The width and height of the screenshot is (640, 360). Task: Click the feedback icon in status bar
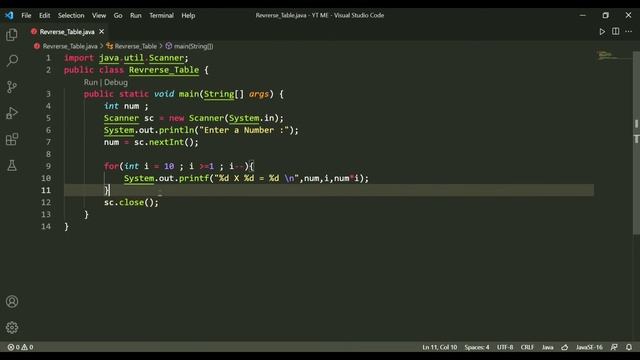click(x=614, y=347)
